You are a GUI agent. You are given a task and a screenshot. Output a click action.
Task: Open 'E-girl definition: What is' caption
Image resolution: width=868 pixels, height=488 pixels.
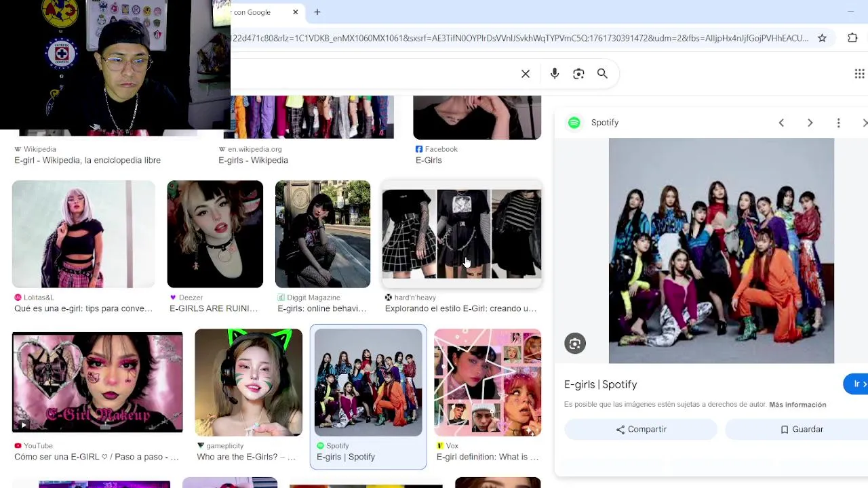click(488, 457)
